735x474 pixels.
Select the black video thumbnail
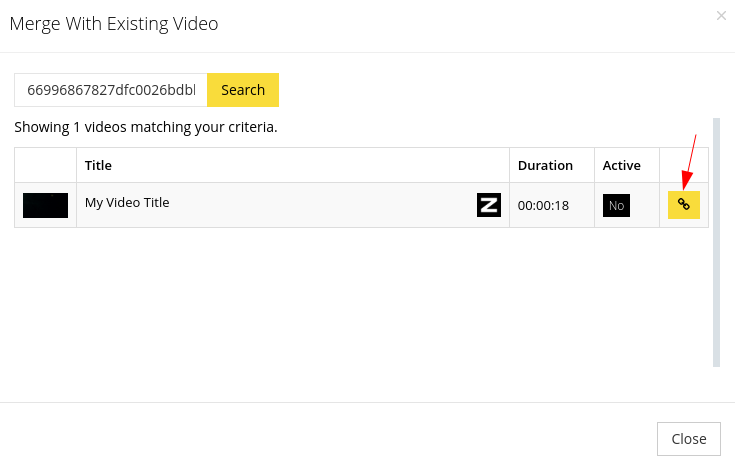point(45,205)
